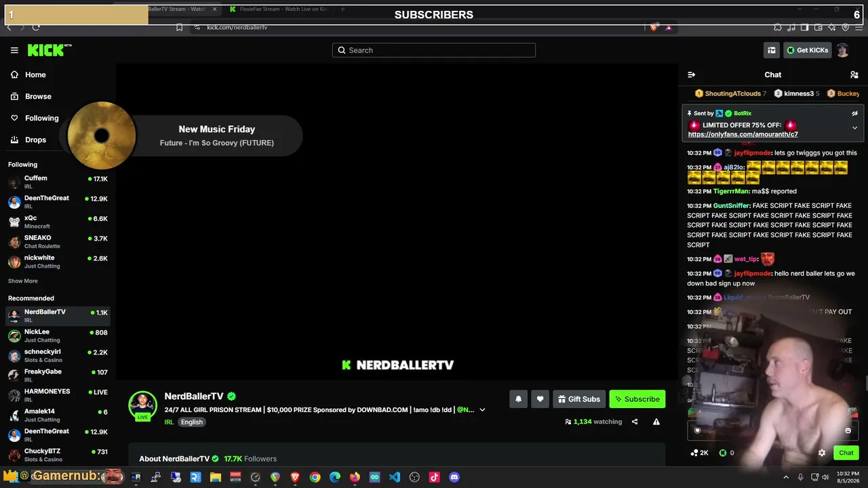Click the NerdBallerTV streamer avatar
The width and height of the screenshot is (868, 488).
[x=142, y=405]
